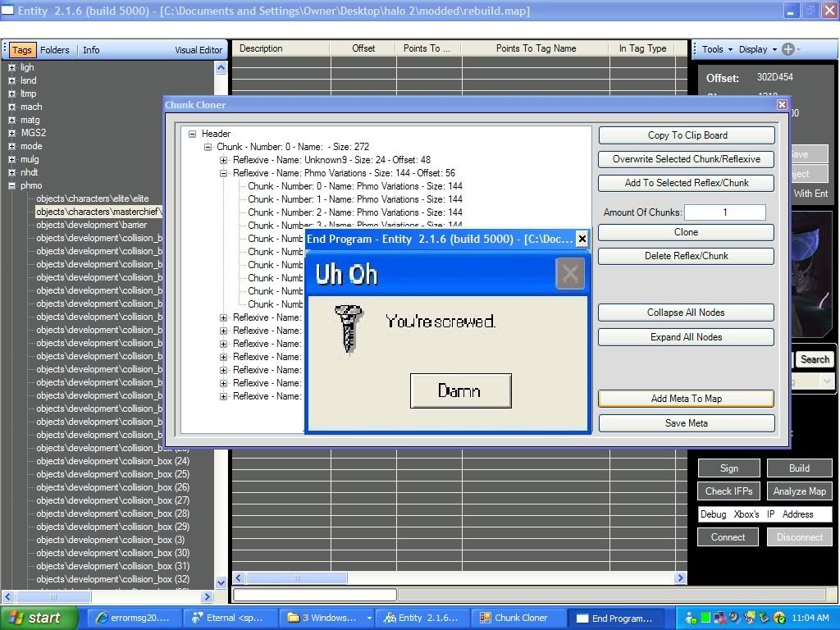The height and width of the screenshot is (630, 840).
Task: Select objects\characters\elite\elite tag
Action: 93,199
